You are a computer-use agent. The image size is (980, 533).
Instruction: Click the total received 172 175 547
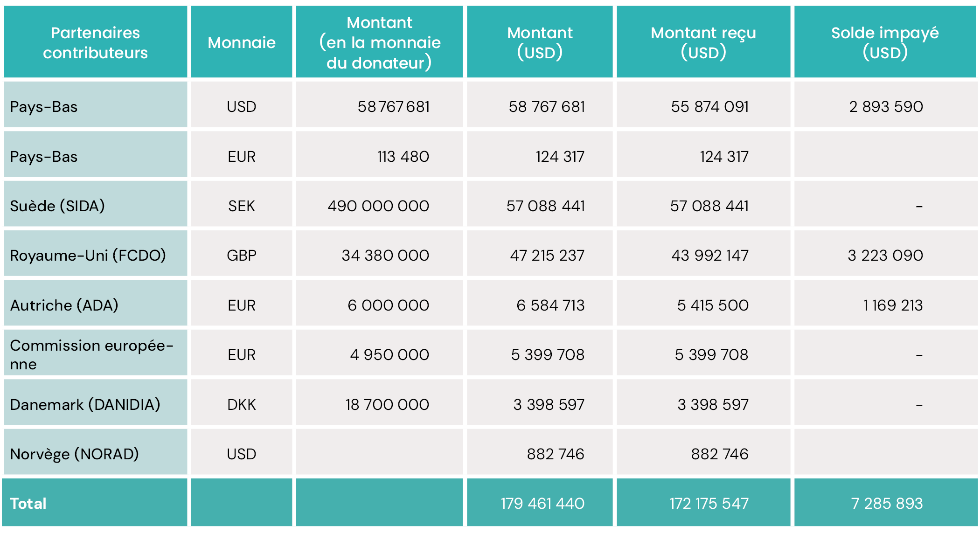(x=709, y=504)
